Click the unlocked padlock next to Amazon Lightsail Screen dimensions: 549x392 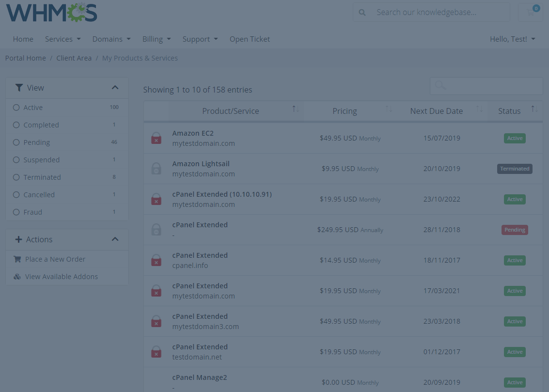coord(156,168)
